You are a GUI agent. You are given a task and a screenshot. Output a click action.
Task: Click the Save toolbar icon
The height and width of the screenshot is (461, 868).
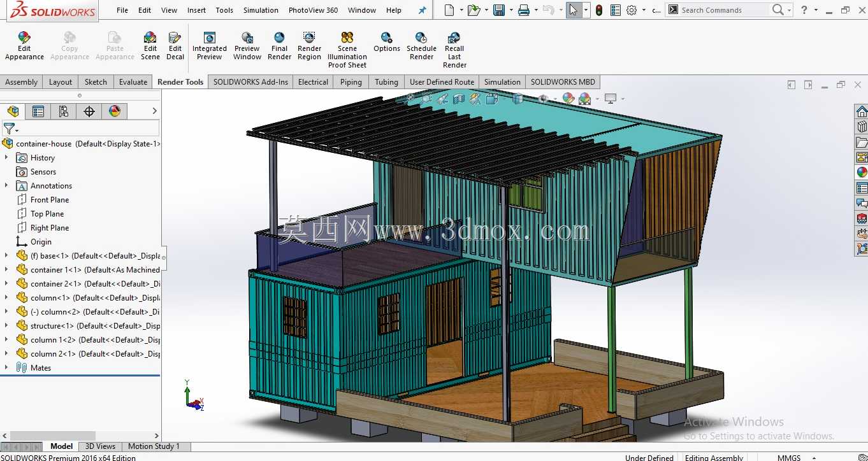pyautogui.click(x=499, y=10)
